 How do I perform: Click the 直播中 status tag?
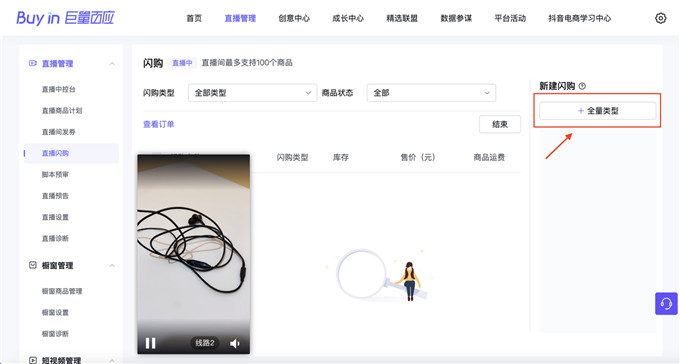point(182,63)
